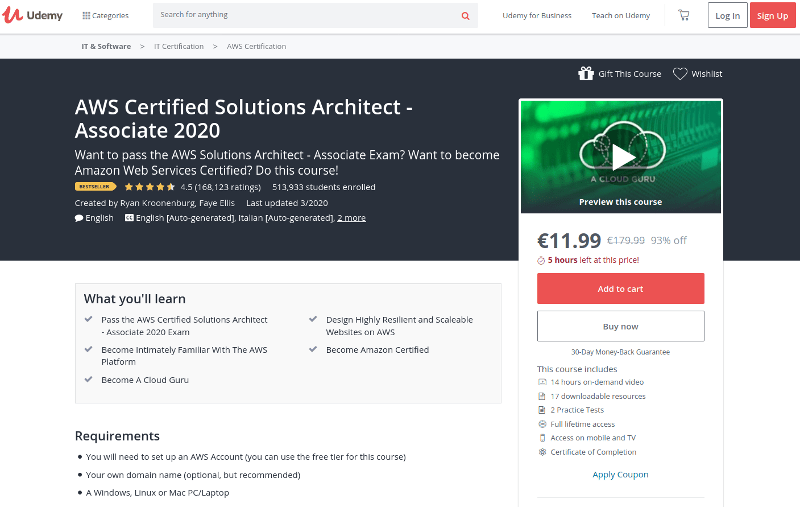Open Teach on Udemy
The image size is (800, 507).
(621, 15)
